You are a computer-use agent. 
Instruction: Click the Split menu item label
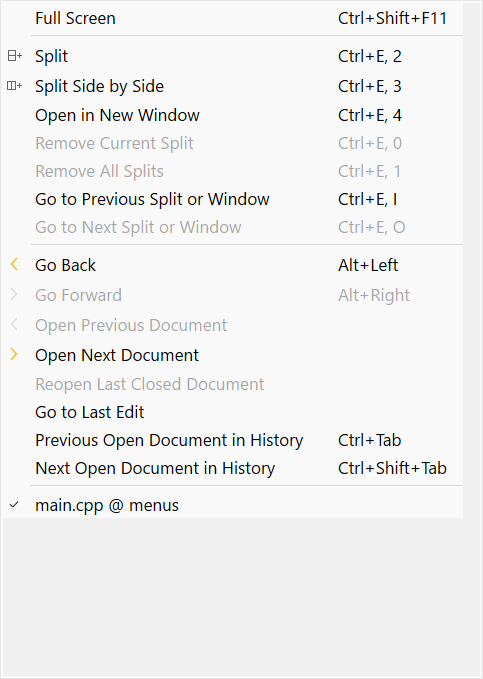(x=52, y=57)
